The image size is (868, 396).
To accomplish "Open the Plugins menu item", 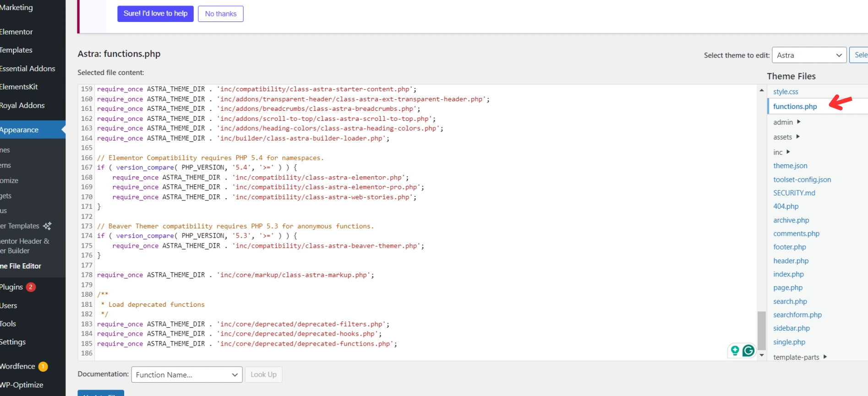I will (x=11, y=287).
